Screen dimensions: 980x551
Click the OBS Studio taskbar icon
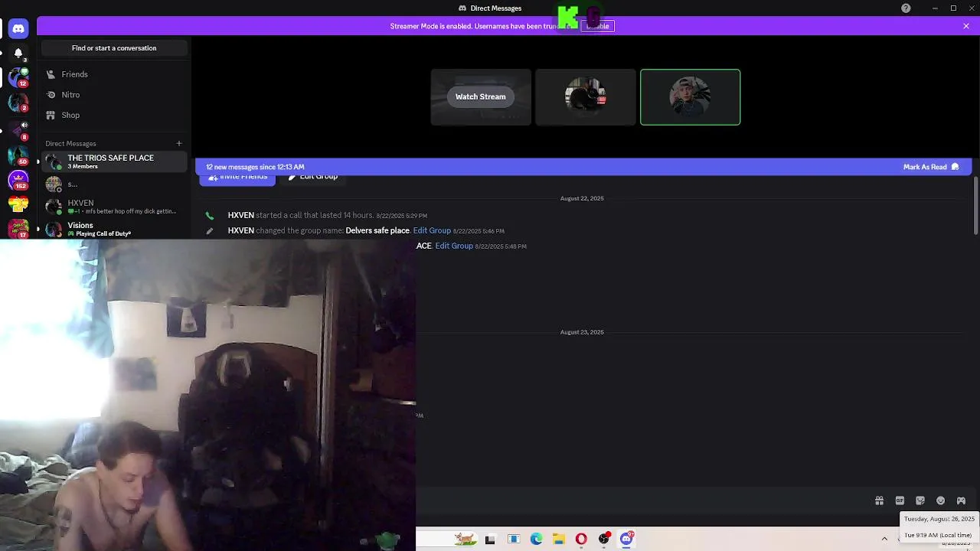pos(604,539)
